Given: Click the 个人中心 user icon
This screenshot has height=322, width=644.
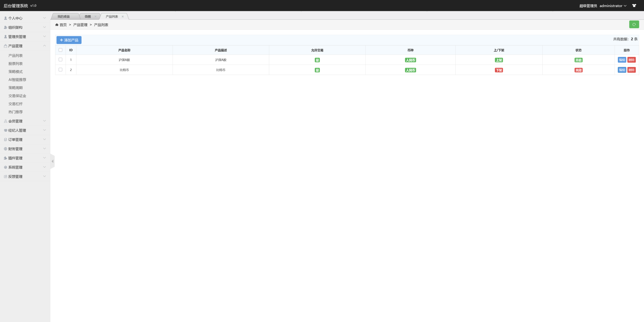Looking at the screenshot, I should [6, 18].
